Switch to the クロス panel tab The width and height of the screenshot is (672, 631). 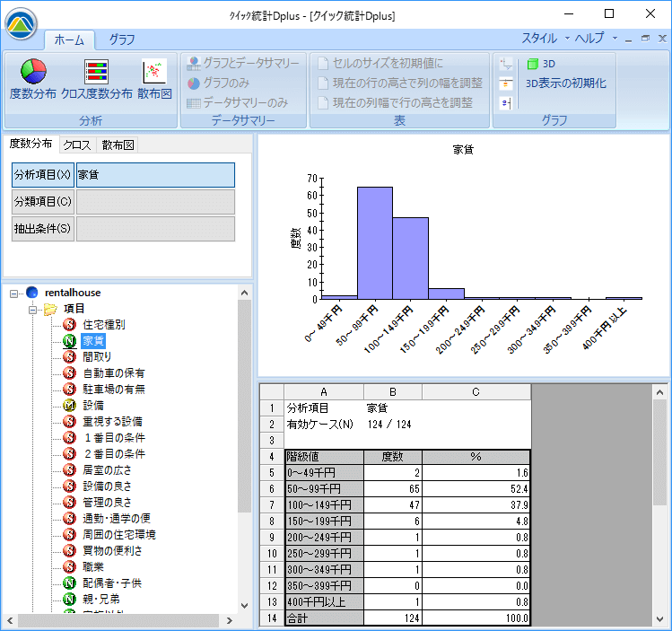point(77,145)
